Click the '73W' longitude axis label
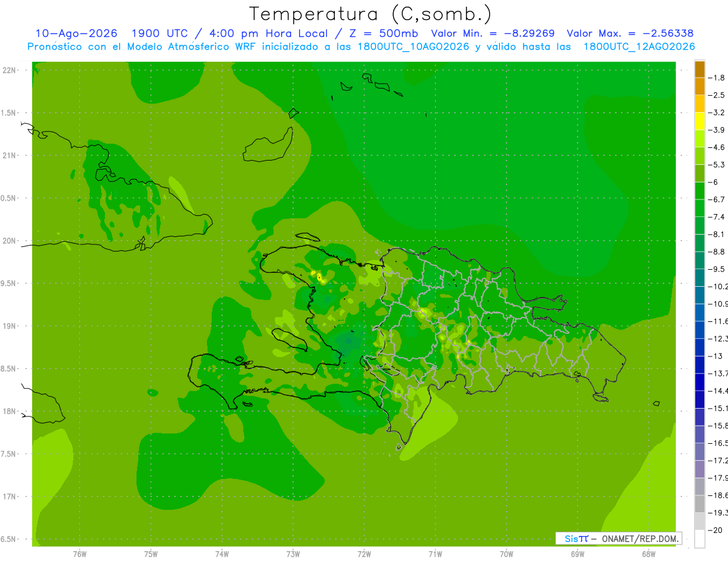Screen dimensions: 728x562 tap(293, 554)
